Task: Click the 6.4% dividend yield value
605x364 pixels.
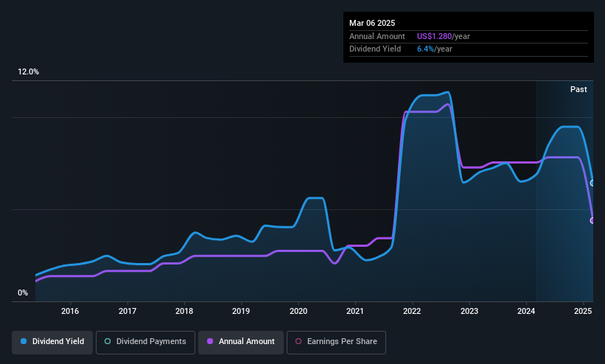Action: point(426,49)
